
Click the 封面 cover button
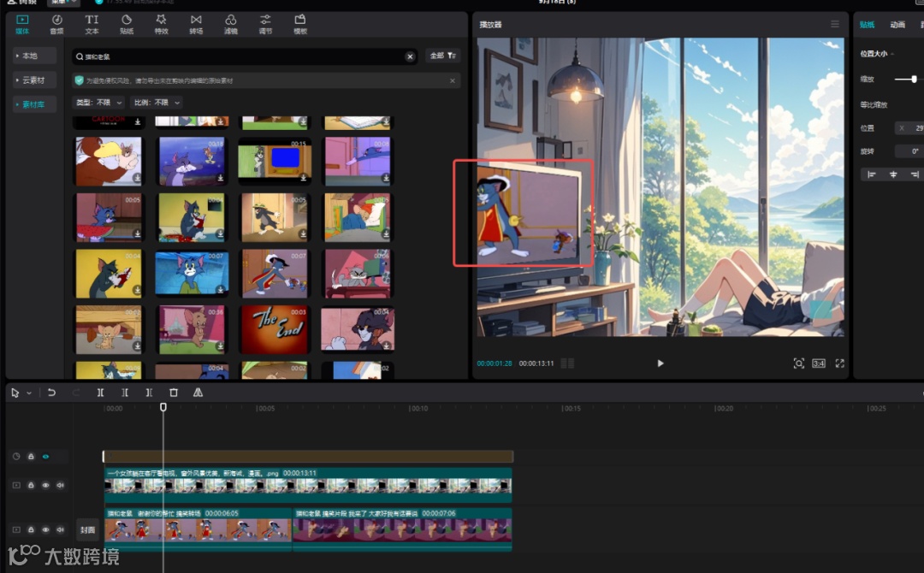pyautogui.click(x=88, y=529)
